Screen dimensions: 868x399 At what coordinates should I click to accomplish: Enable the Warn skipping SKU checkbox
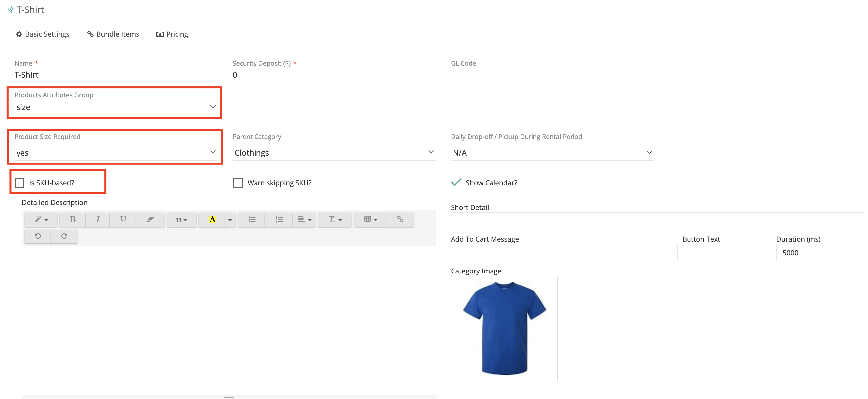click(238, 183)
